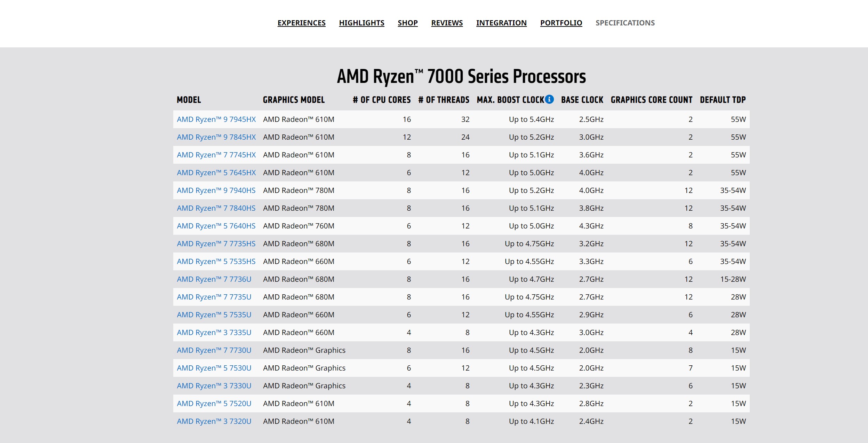
Task: Open the AMD Ryzen 7 7735HS link
Action: pyautogui.click(x=216, y=244)
